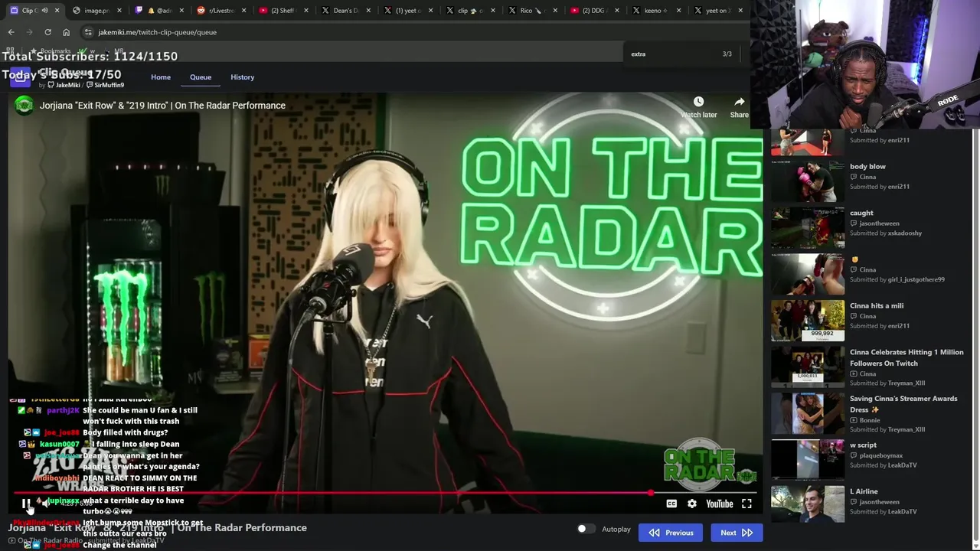Screen dimensions: 980x551
Task: Enter fullscreen mode on the player
Action: click(746, 504)
